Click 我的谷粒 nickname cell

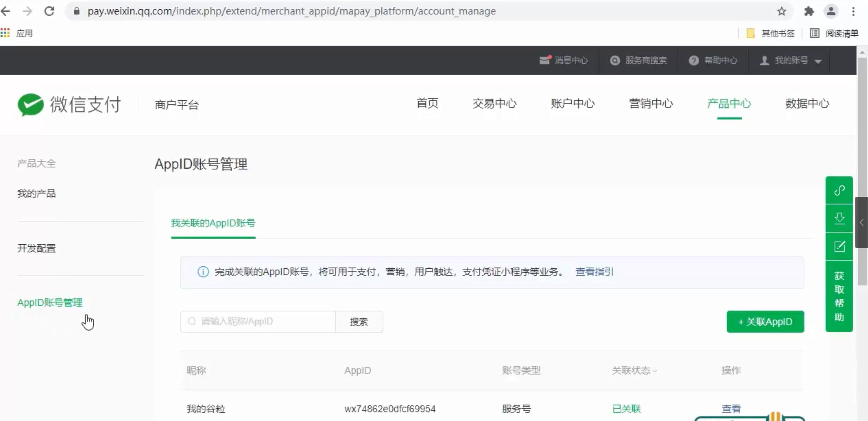click(206, 409)
